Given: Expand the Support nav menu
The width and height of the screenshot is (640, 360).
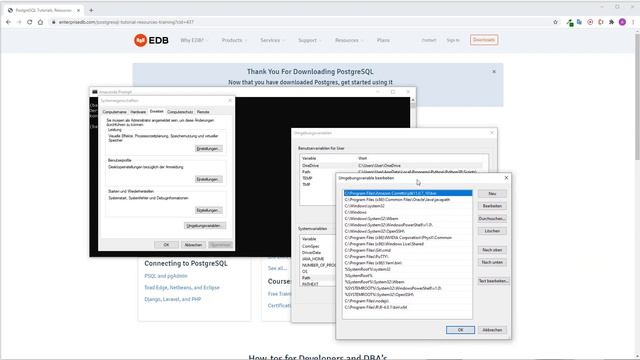Looking at the screenshot, I should [x=309, y=40].
